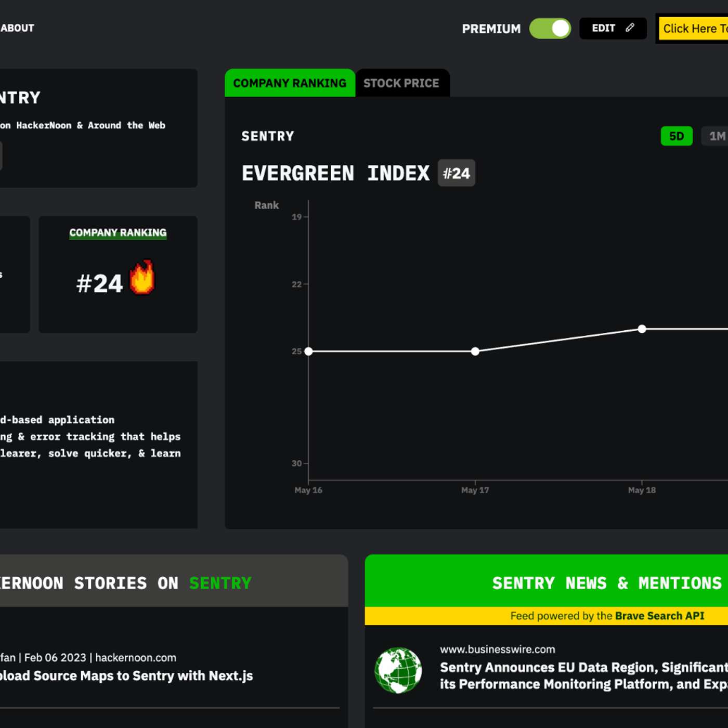The width and height of the screenshot is (728, 728).
Task: Open the Sentry EU Data Region article
Action: [x=583, y=675]
